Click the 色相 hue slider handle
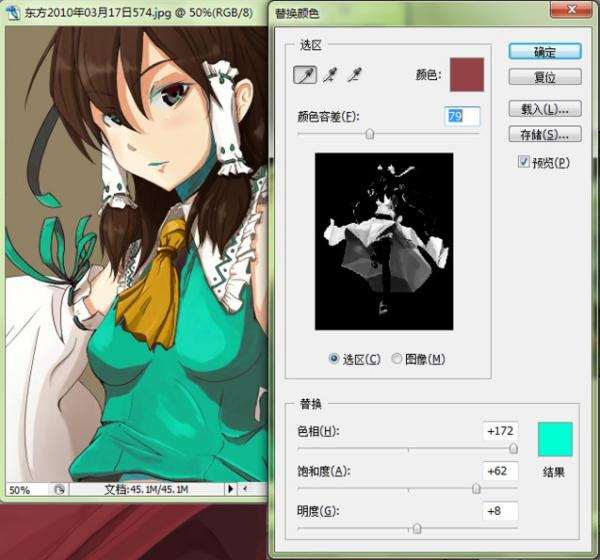 (514, 449)
